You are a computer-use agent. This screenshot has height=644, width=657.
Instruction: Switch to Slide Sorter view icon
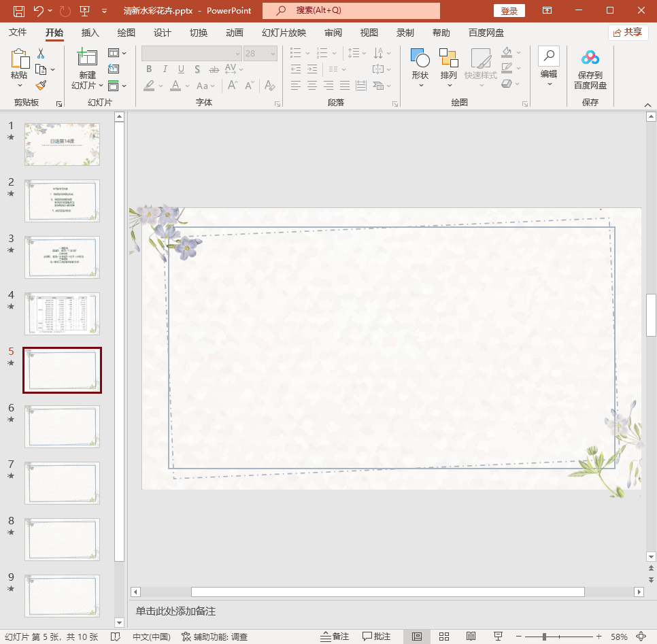[x=444, y=637]
